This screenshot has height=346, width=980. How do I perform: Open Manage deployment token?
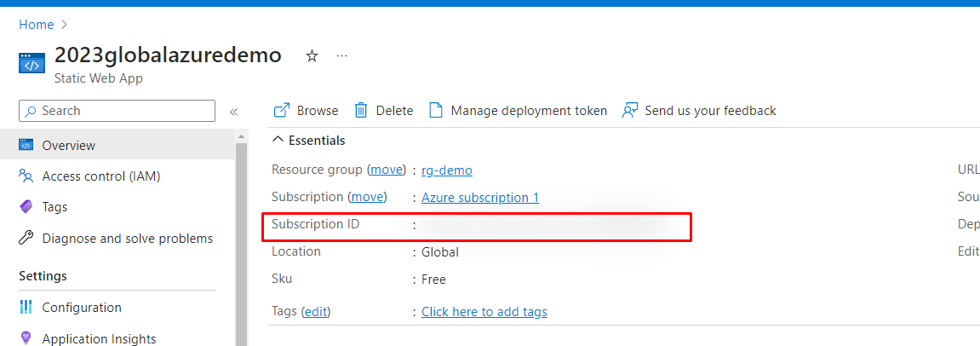pos(519,111)
